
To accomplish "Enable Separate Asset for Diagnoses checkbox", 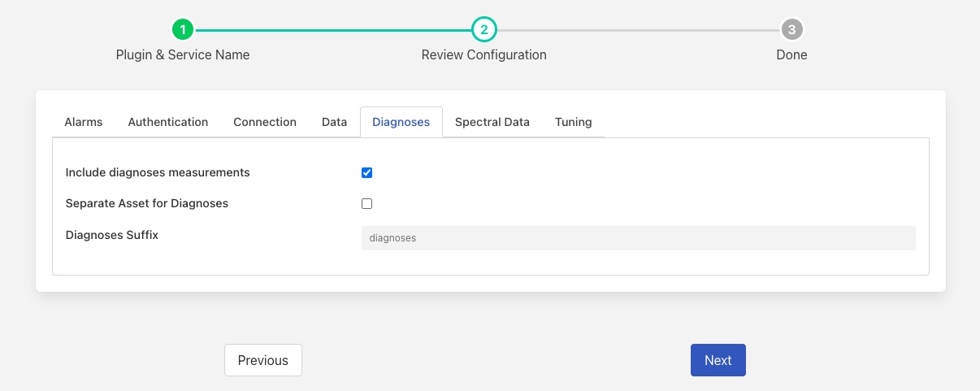I will tap(367, 203).
